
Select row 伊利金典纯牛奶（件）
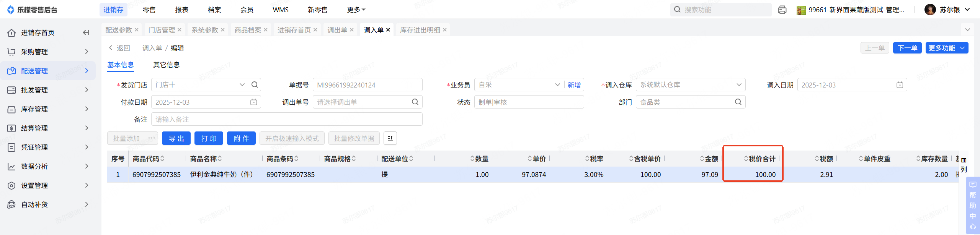pos(532,175)
